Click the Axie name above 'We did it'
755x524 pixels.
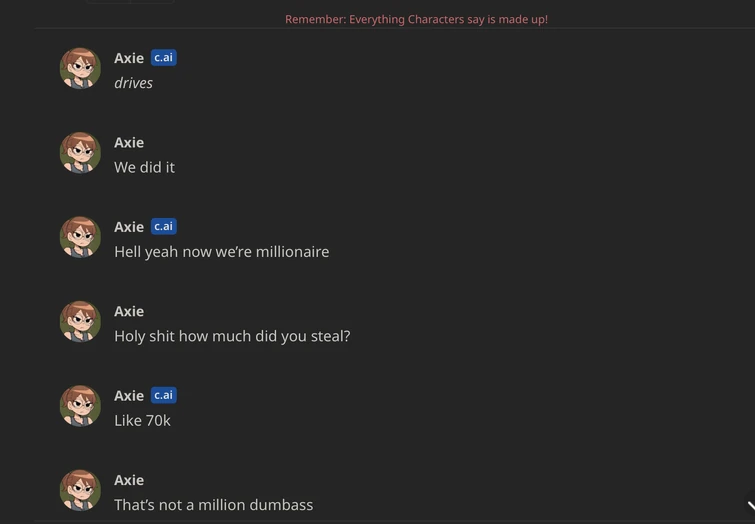tap(129, 143)
